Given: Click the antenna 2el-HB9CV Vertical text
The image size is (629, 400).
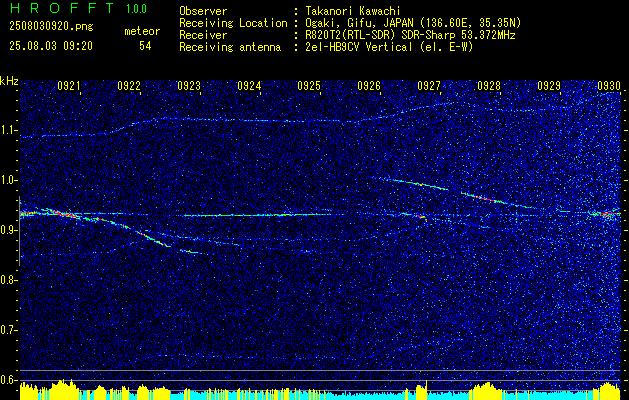Looking at the screenshot, I should point(390,47).
